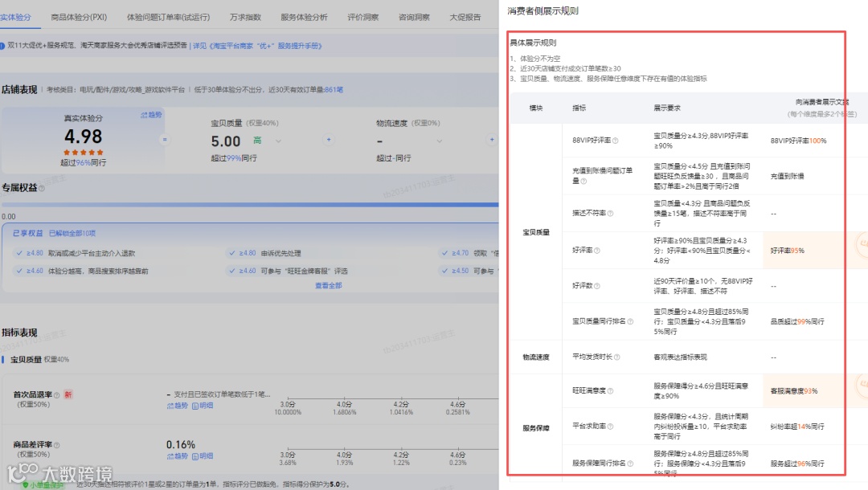Open 明细 details for 首次品退率

click(x=203, y=406)
